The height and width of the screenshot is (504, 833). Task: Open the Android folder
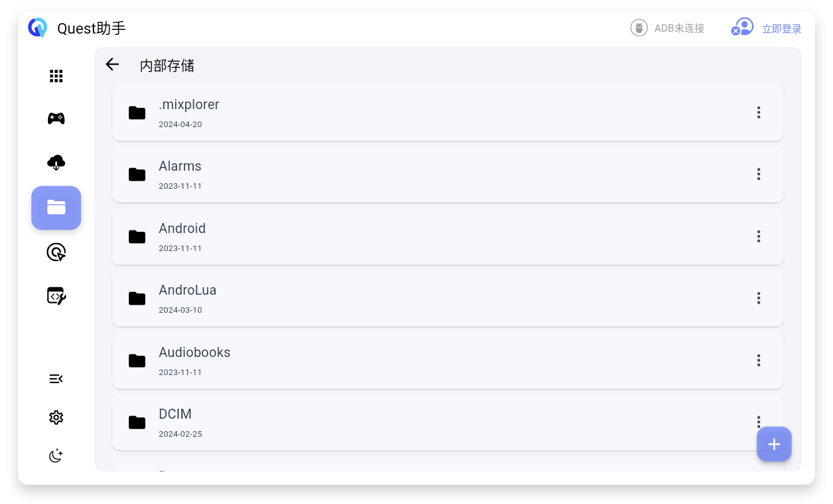click(x=182, y=229)
